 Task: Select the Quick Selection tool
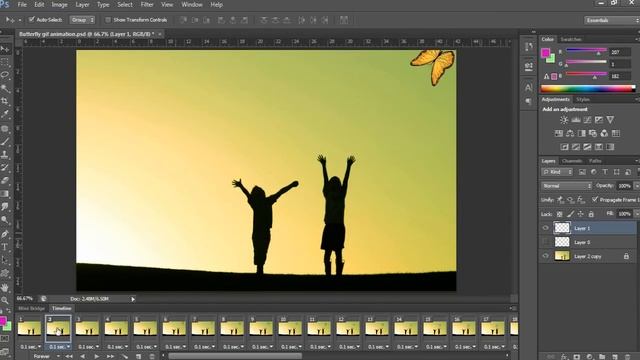tap(5, 88)
